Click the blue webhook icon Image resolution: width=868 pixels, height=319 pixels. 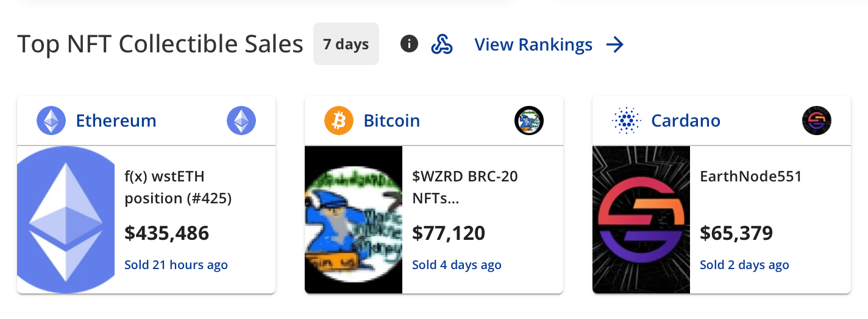441,44
